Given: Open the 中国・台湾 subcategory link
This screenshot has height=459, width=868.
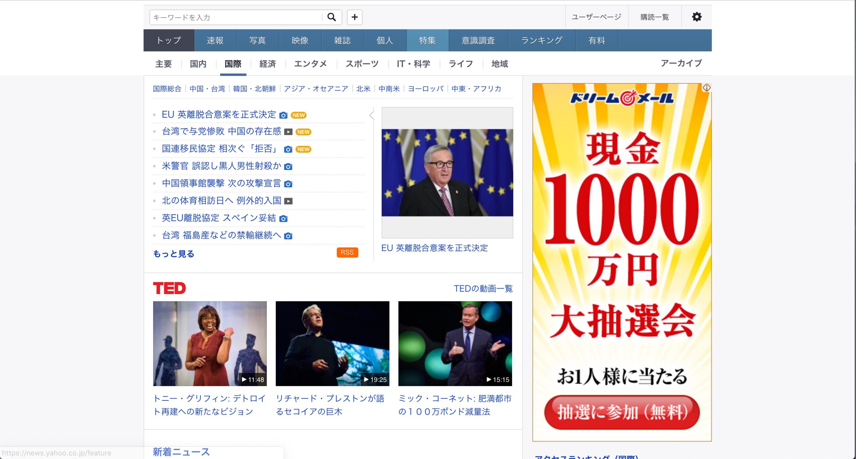Looking at the screenshot, I should [x=207, y=89].
